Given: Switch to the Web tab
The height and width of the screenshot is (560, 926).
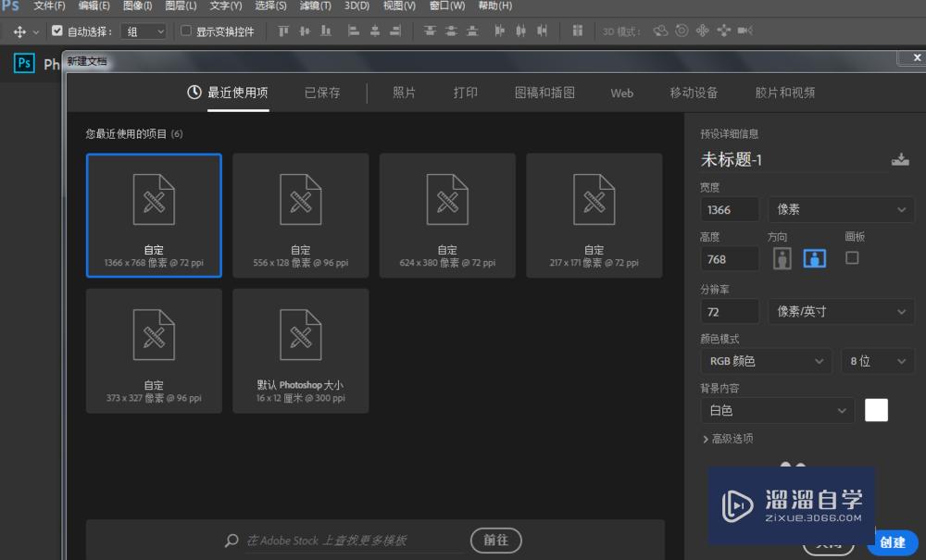Looking at the screenshot, I should pyautogui.click(x=622, y=93).
